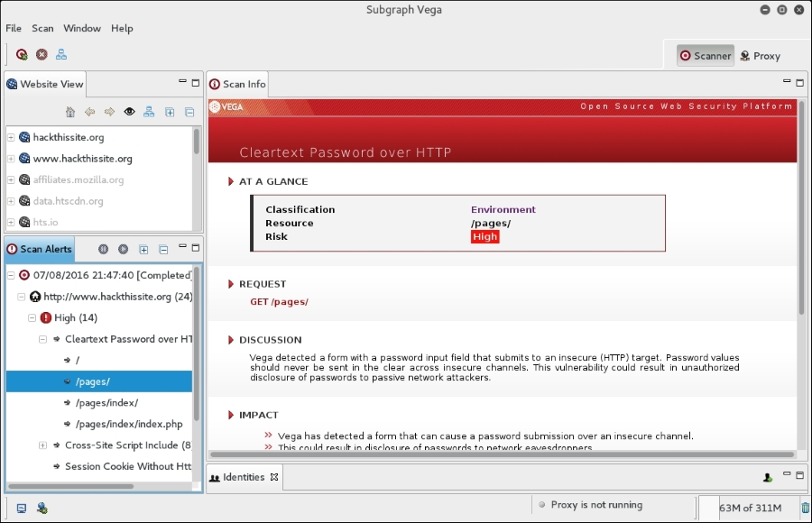Navigate forward in Website View
The image size is (812, 523).
(x=109, y=112)
